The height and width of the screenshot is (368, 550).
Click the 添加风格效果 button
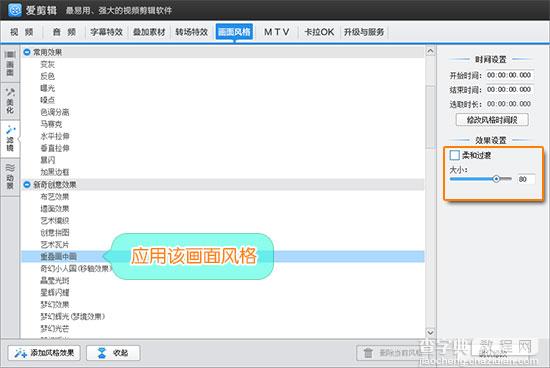[44, 353]
